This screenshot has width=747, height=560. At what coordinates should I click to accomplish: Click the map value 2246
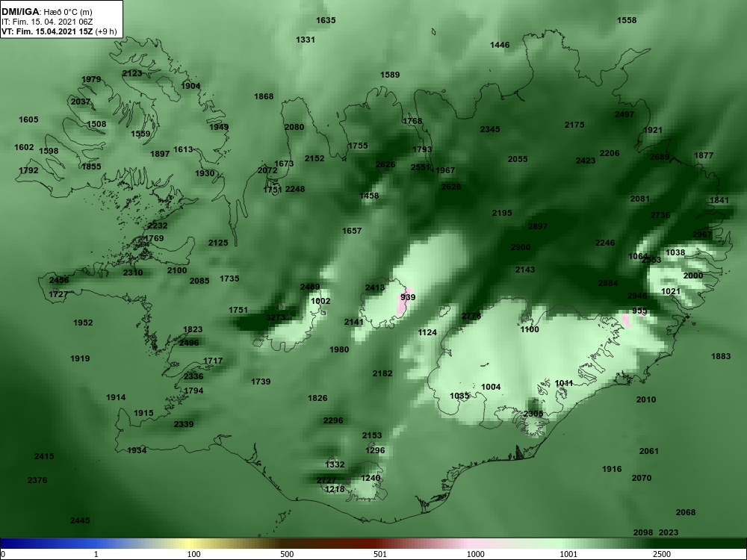pos(605,243)
